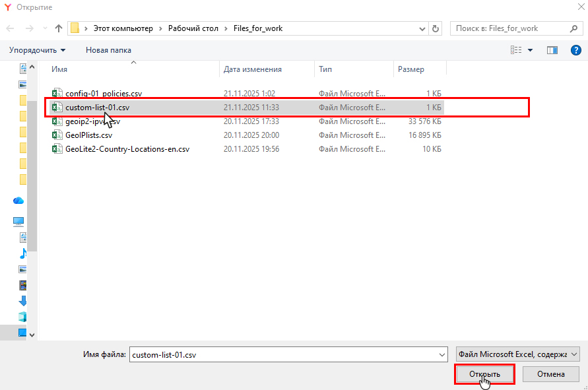Select This PC monitor icon in sidebar

(x=18, y=222)
